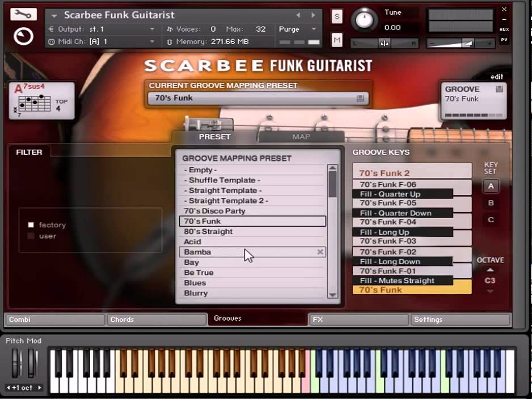532x399 pixels.
Task: Open the Settings page tab
Action: (460, 319)
